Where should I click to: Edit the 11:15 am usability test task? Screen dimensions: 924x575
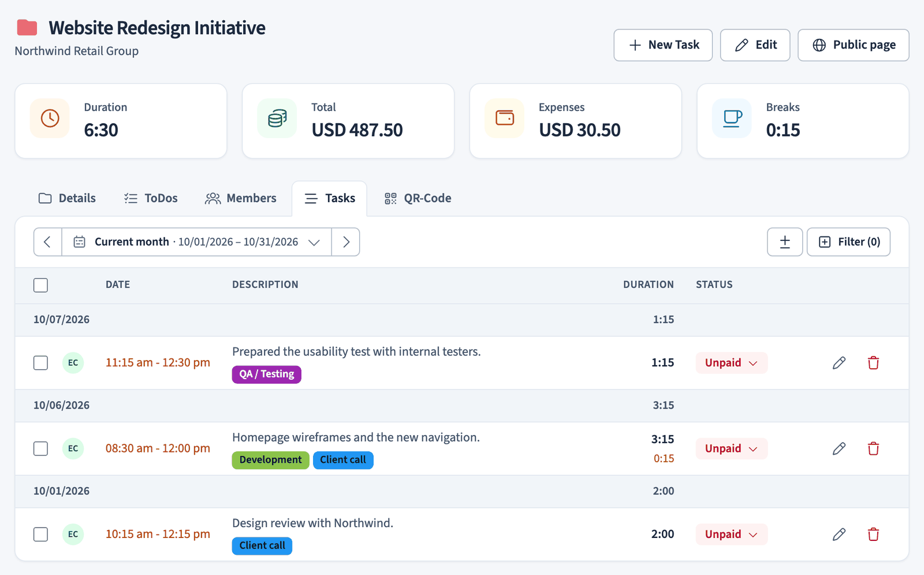839,363
